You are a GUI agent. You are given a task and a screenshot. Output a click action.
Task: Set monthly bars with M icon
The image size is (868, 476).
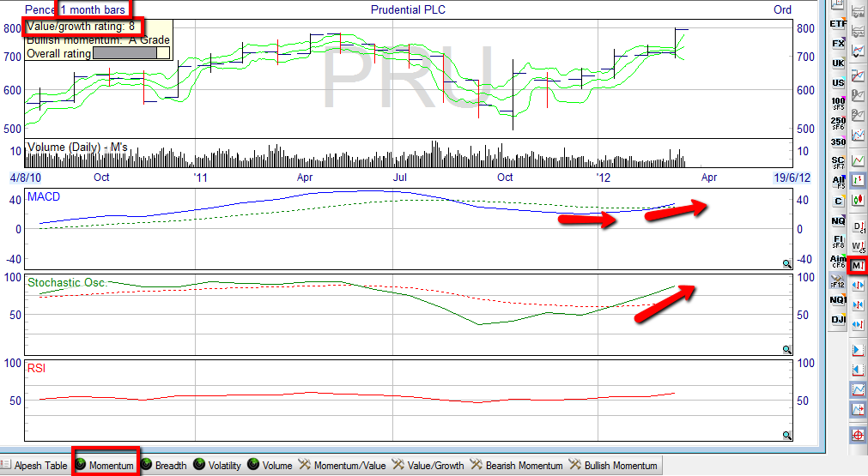click(858, 265)
